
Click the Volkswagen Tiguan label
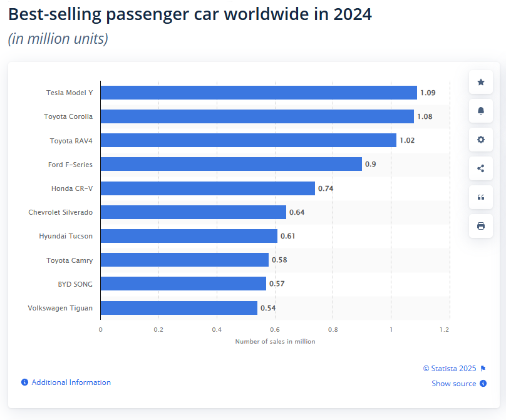(x=60, y=308)
